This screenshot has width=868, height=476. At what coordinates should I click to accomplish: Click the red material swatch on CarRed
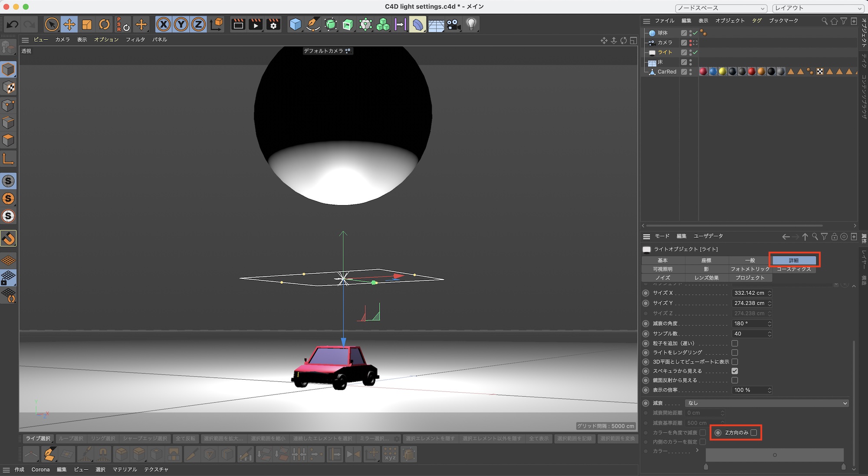703,72
